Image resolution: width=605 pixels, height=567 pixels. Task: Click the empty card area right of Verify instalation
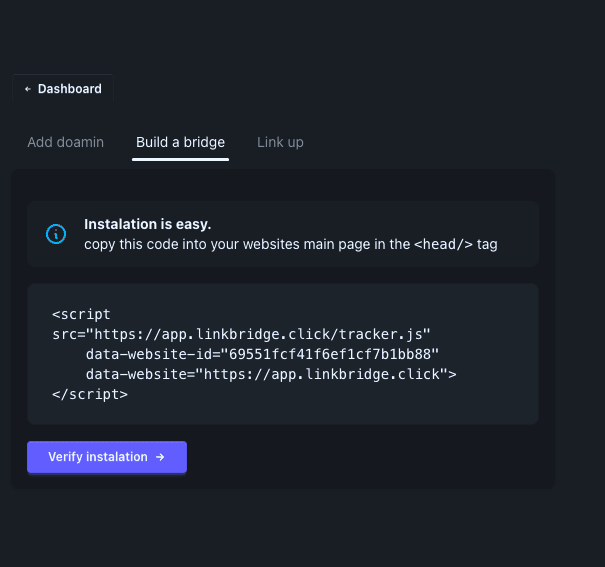(370, 457)
